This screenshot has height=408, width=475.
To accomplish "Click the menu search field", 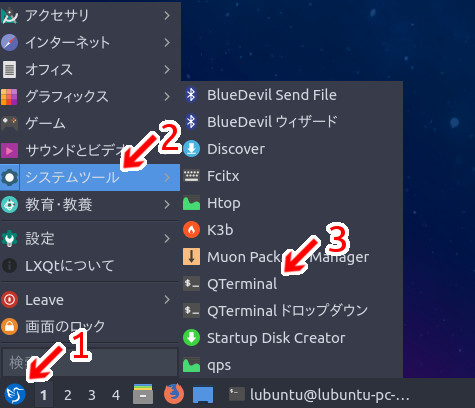I will 90,362.
